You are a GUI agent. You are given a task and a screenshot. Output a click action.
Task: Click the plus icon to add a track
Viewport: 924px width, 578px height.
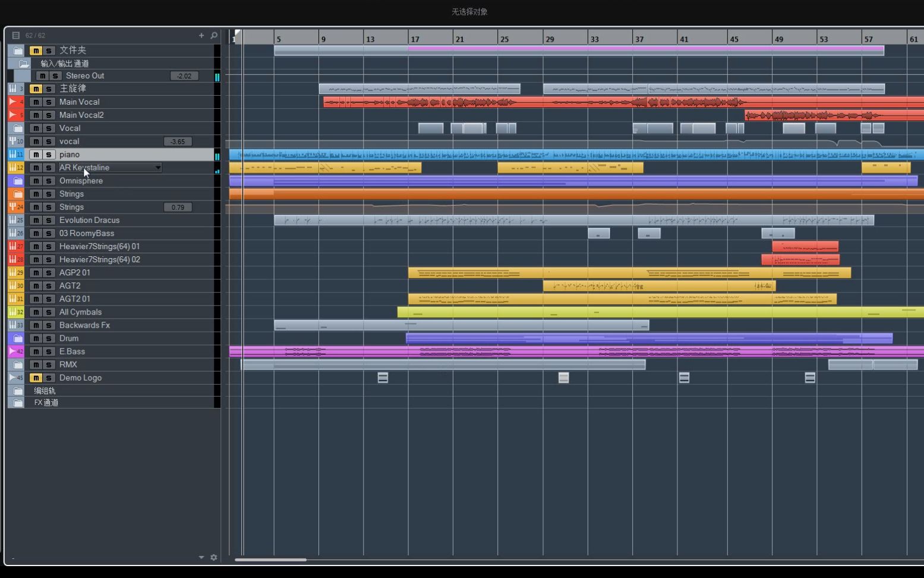[201, 36]
